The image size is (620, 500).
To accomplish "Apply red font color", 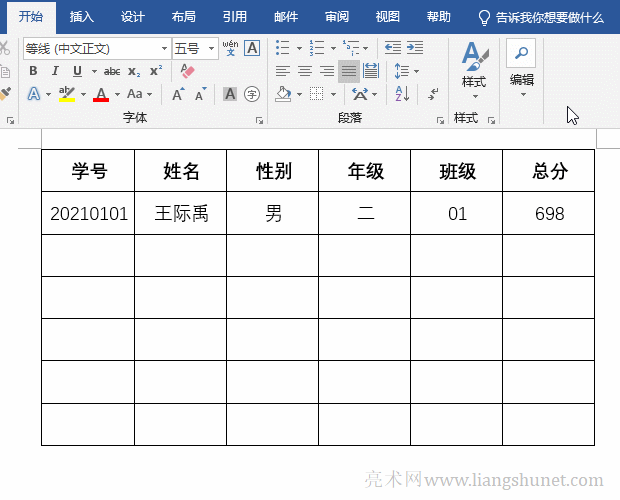I will point(101,94).
